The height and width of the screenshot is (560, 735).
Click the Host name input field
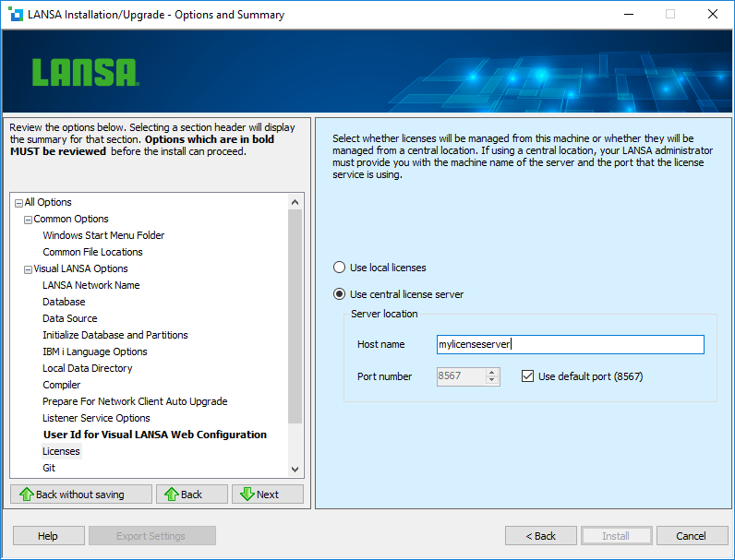coord(570,344)
